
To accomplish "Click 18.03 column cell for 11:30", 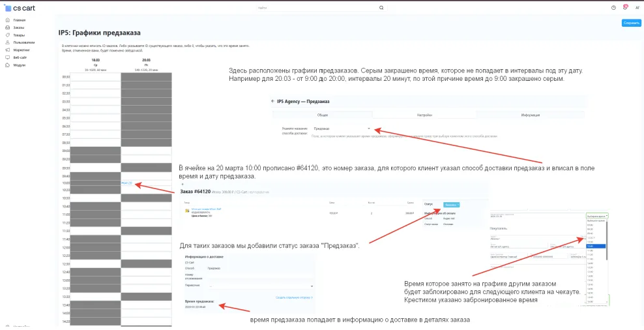I will (95, 231).
